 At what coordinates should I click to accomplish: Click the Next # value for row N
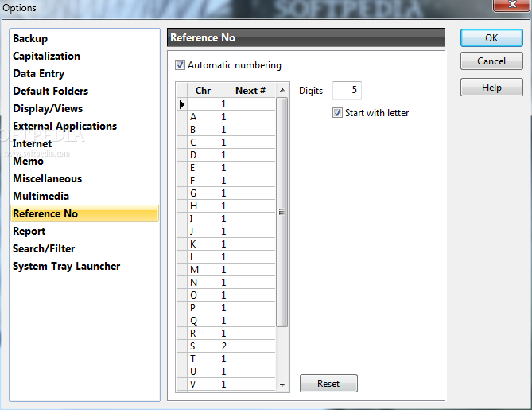pyautogui.click(x=247, y=283)
